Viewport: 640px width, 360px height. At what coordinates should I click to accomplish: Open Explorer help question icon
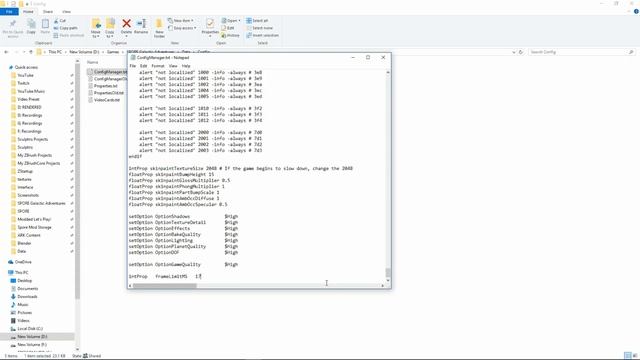(636, 11)
